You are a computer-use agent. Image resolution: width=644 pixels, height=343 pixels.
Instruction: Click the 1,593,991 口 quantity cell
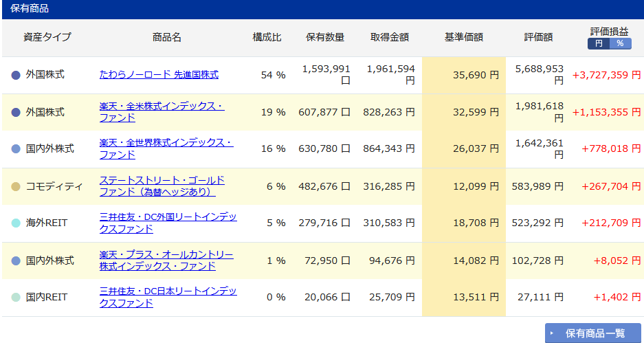point(326,75)
